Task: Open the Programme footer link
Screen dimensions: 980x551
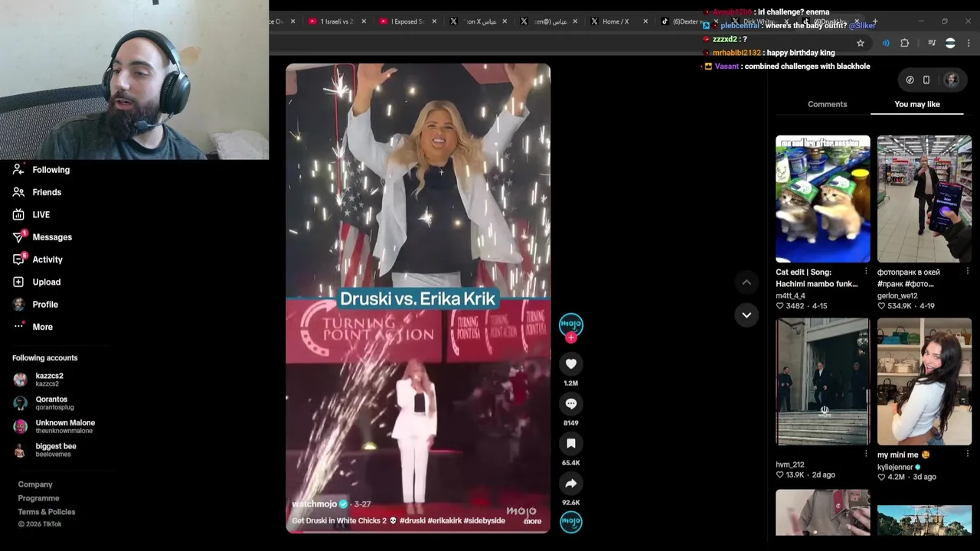Action: (x=38, y=498)
